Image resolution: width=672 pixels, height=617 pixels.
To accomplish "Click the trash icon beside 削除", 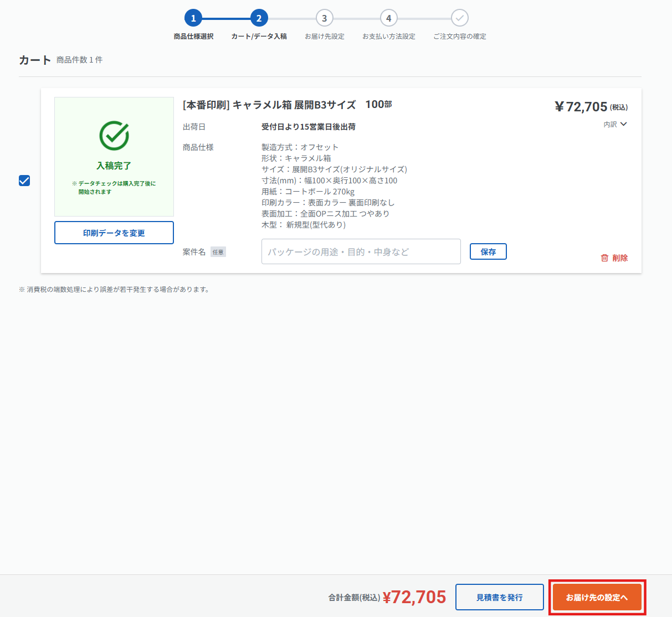I will [604, 258].
